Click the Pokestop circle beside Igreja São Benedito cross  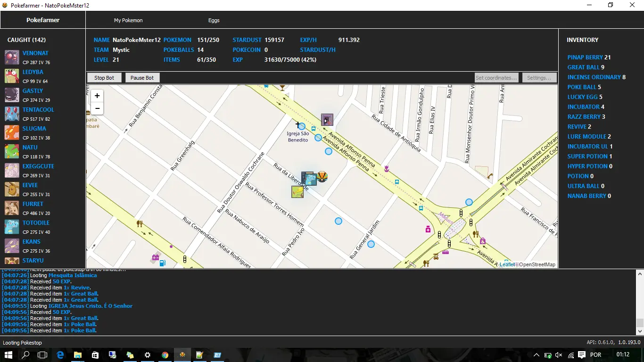coord(302,126)
